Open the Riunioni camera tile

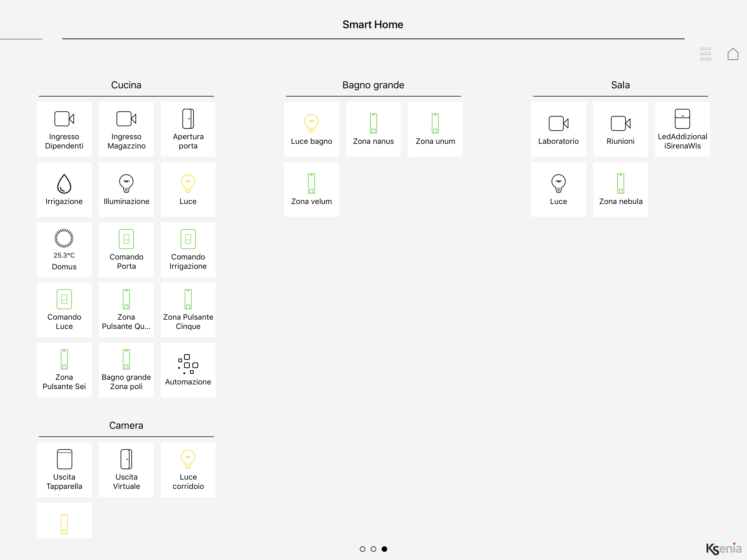click(621, 129)
